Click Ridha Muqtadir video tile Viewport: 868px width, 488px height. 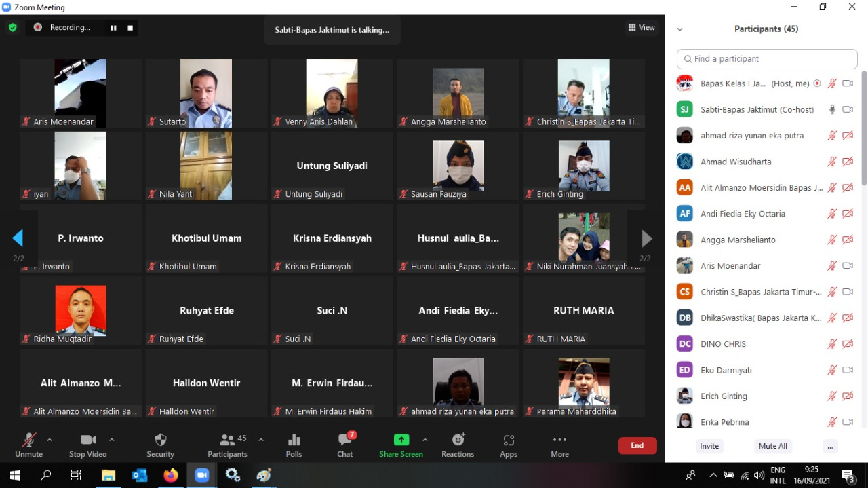pyautogui.click(x=80, y=310)
